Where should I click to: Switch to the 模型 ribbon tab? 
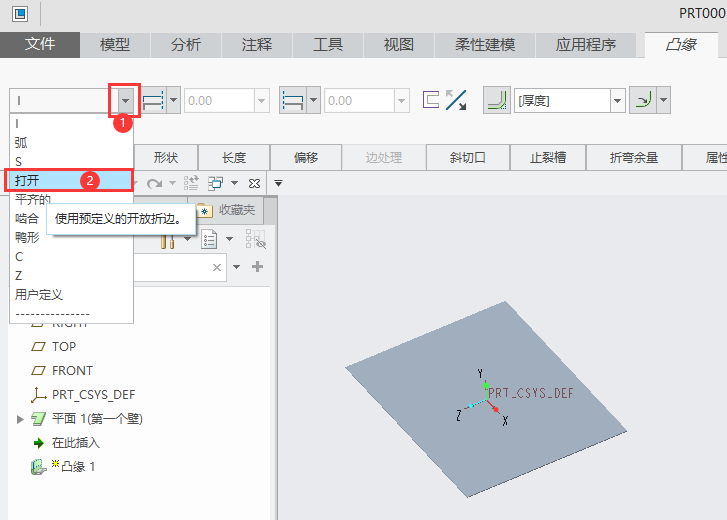coord(115,44)
